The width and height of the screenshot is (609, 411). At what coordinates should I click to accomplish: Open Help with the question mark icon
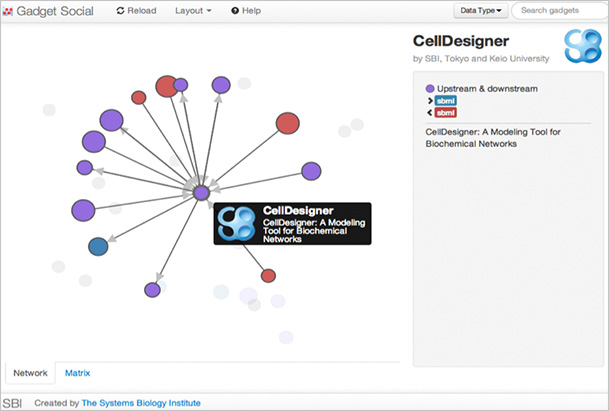point(235,11)
